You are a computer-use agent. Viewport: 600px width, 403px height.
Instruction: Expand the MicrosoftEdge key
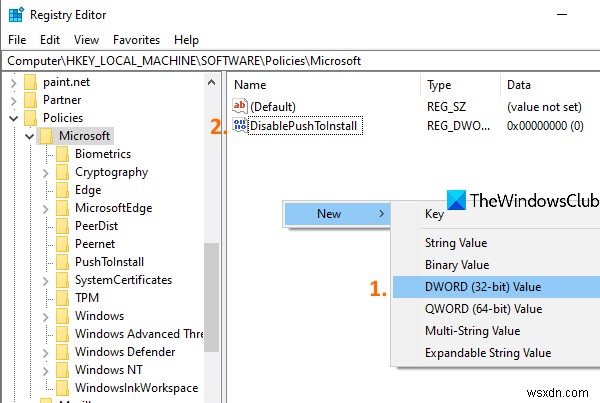46,209
